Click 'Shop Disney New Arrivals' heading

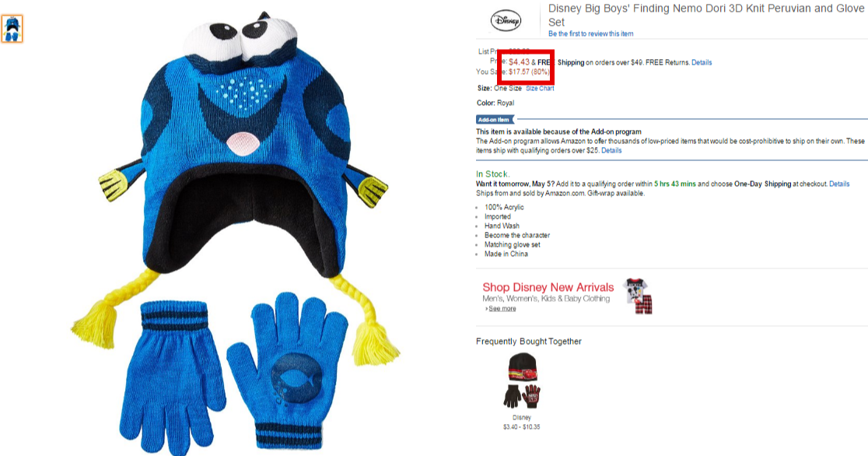(x=548, y=287)
